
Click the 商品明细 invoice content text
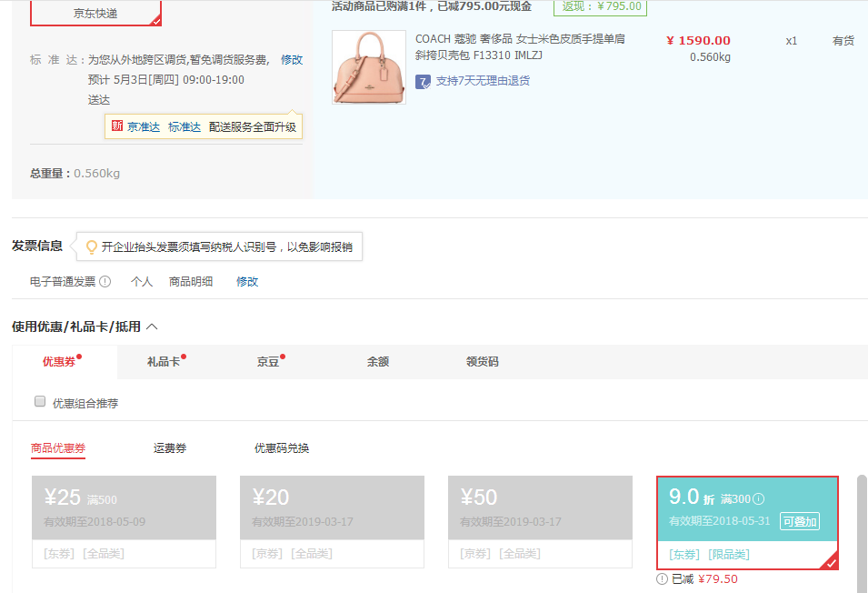tap(191, 282)
